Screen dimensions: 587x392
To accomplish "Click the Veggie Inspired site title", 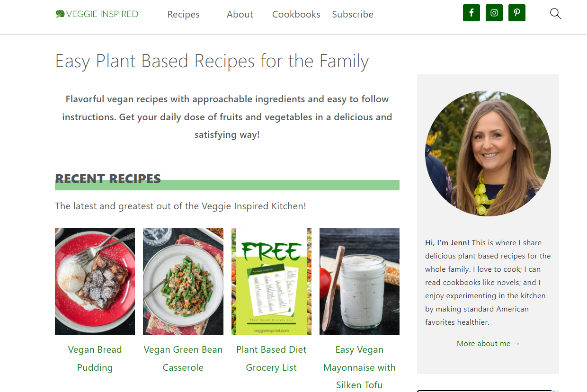I will coord(102,14).
